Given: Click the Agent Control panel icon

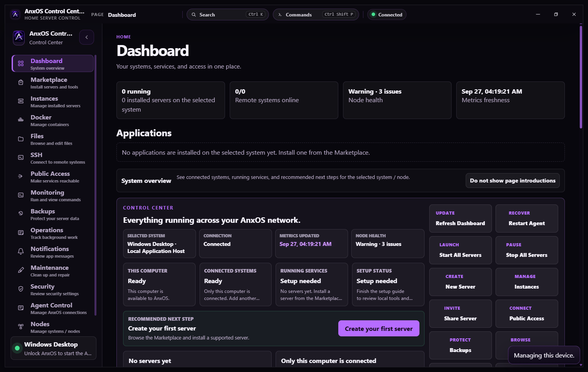Looking at the screenshot, I should pos(21,308).
